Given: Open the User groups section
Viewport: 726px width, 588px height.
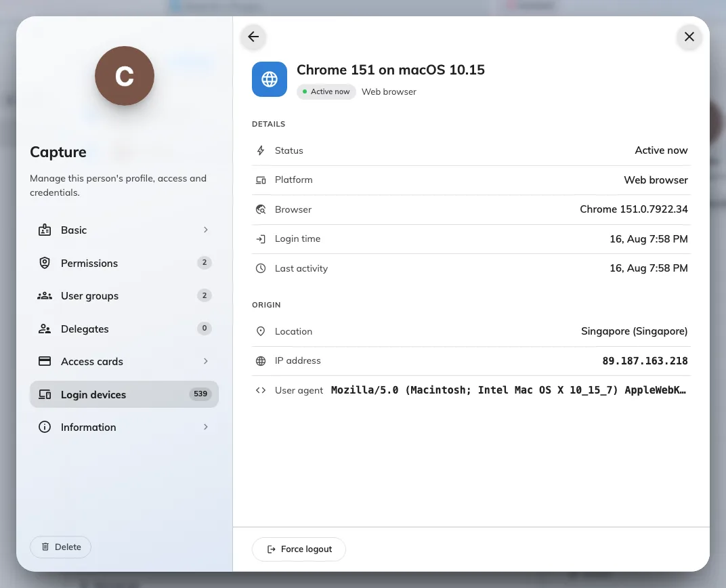Looking at the screenshot, I should point(124,296).
